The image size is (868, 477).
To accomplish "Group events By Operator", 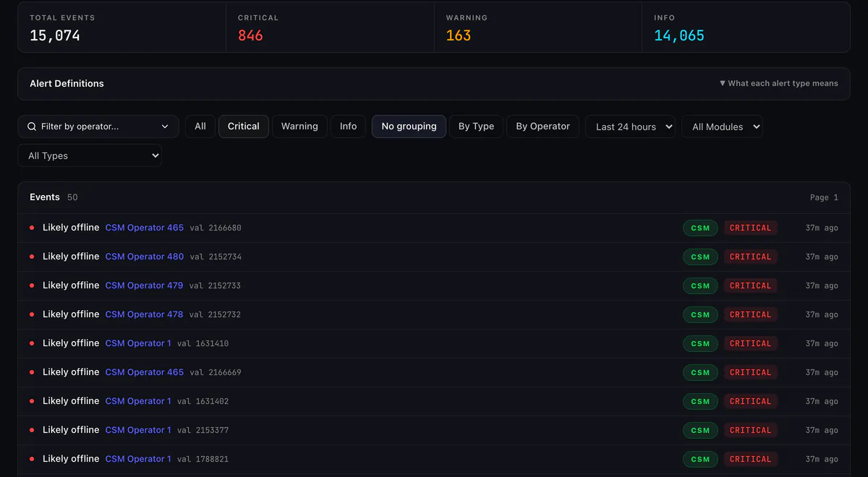I will point(543,126).
